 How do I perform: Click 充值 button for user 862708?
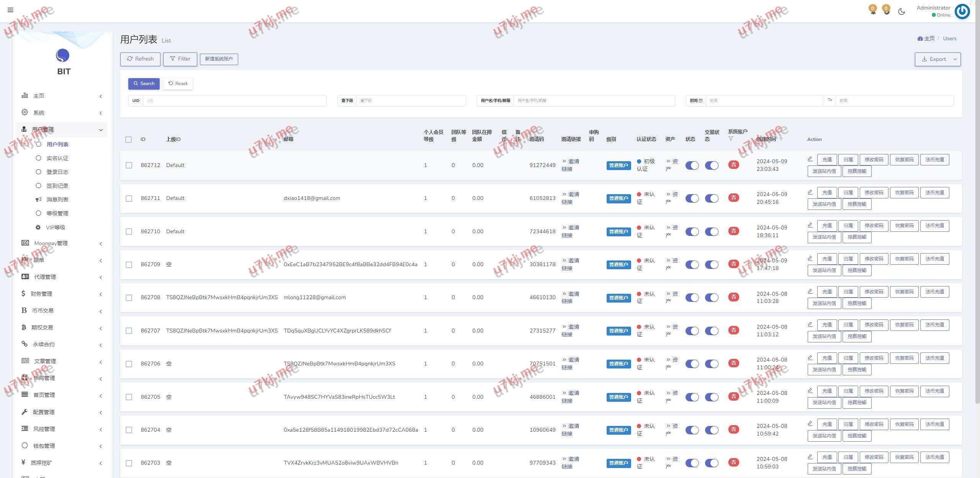pos(827,292)
